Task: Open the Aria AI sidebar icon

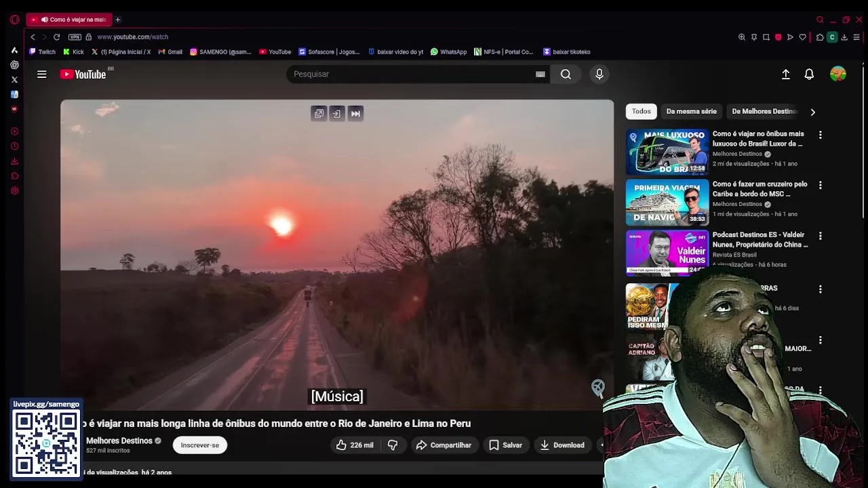Action: [14, 50]
